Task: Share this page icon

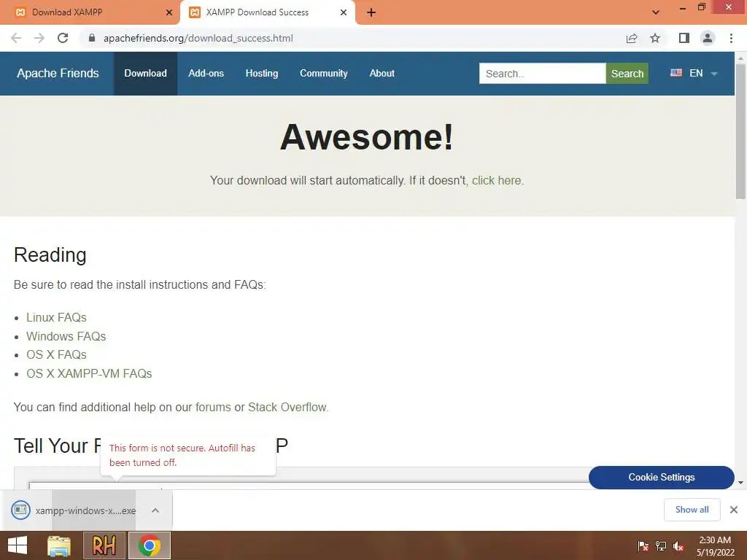Action: [x=632, y=38]
